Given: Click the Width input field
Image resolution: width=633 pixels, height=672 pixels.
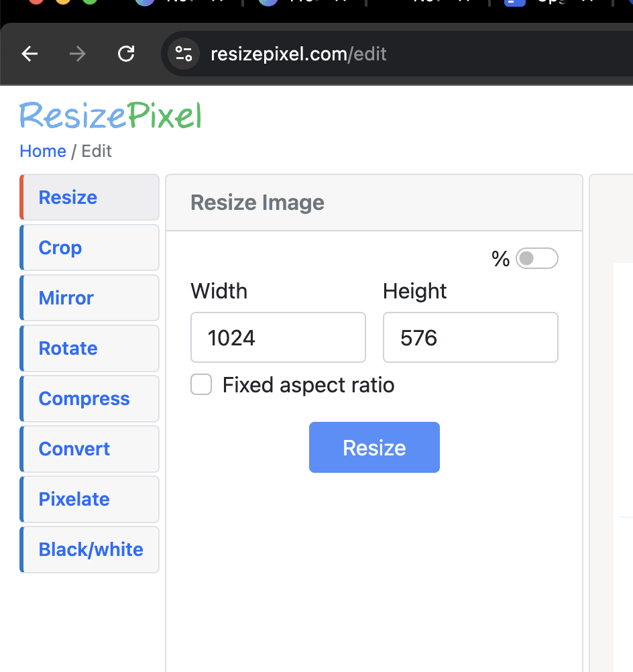Looking at the screenshot, I should pos(278,337).
